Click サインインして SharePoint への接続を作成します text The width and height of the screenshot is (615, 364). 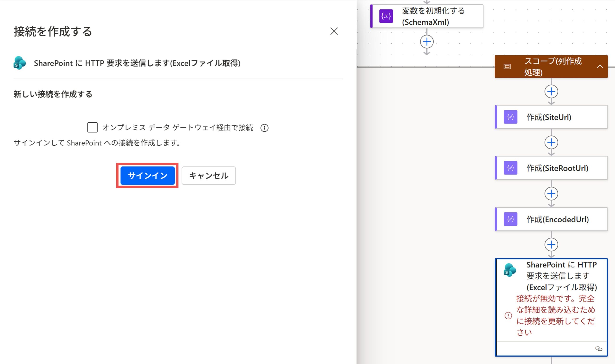tap(97, 143)
